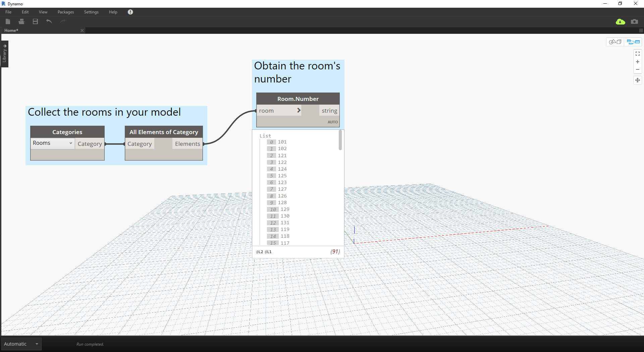Click the Open file icon in toolbar
Screen dimensions: 644x352
click(x=21, y=21)
